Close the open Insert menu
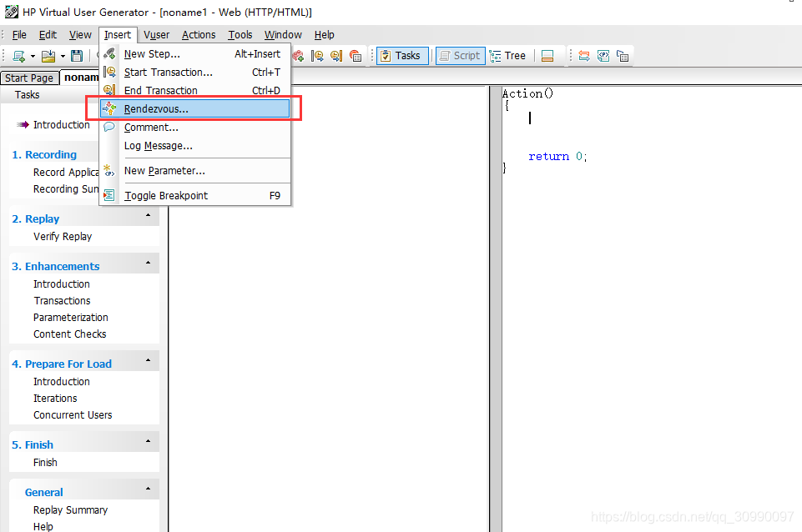 coord(118,35)
